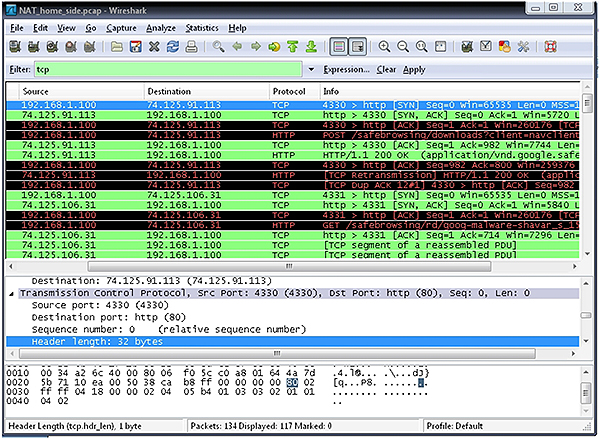Restart the running capture icon
Viewport: 600px width, 439px height.
(x=90, y=47)
